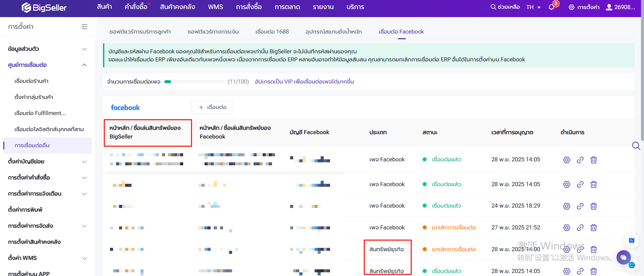
Task: Open the สินค้าคงคลัง top menu
Action: point(177,7)
